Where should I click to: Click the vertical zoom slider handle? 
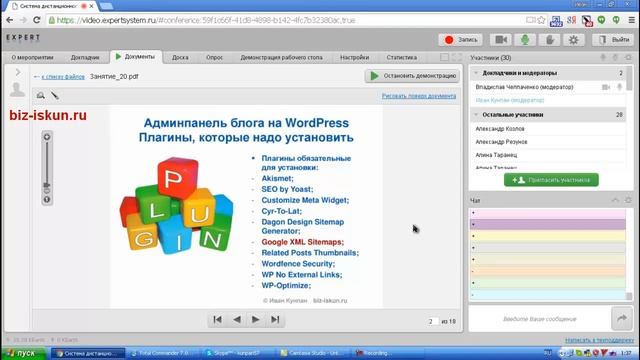[x=47, y=185]
